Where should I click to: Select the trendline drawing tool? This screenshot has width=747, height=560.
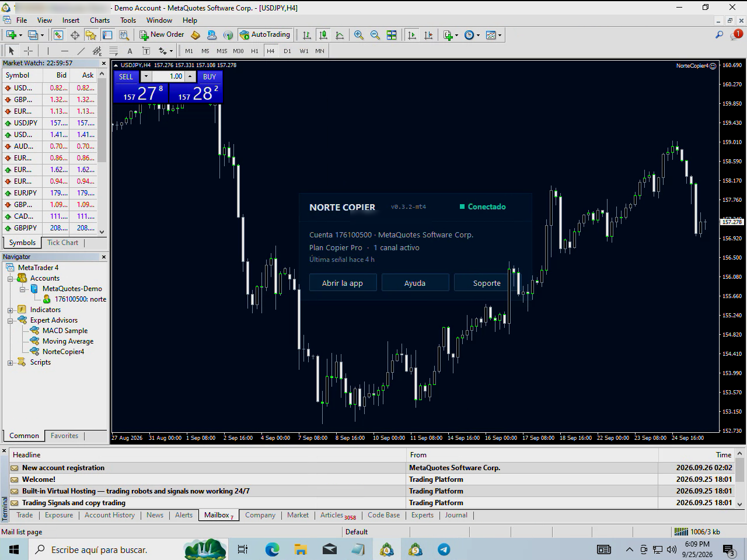81,51
